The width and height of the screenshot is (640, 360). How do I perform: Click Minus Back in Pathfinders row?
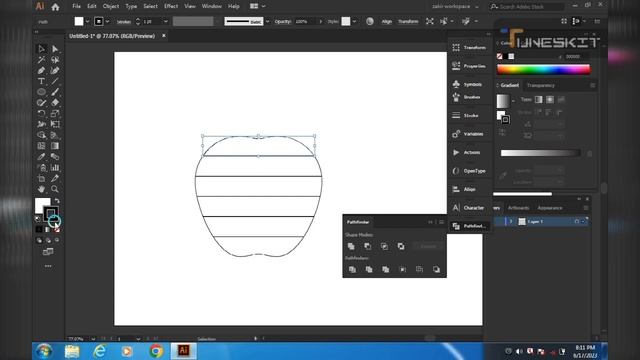[436, 269]
